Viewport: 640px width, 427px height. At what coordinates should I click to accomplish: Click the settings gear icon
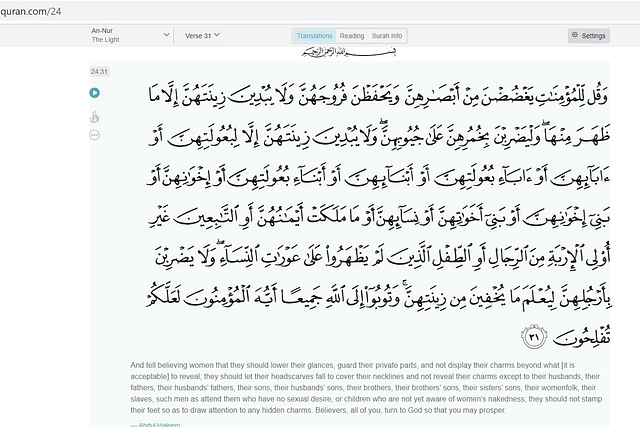[575, 35]
